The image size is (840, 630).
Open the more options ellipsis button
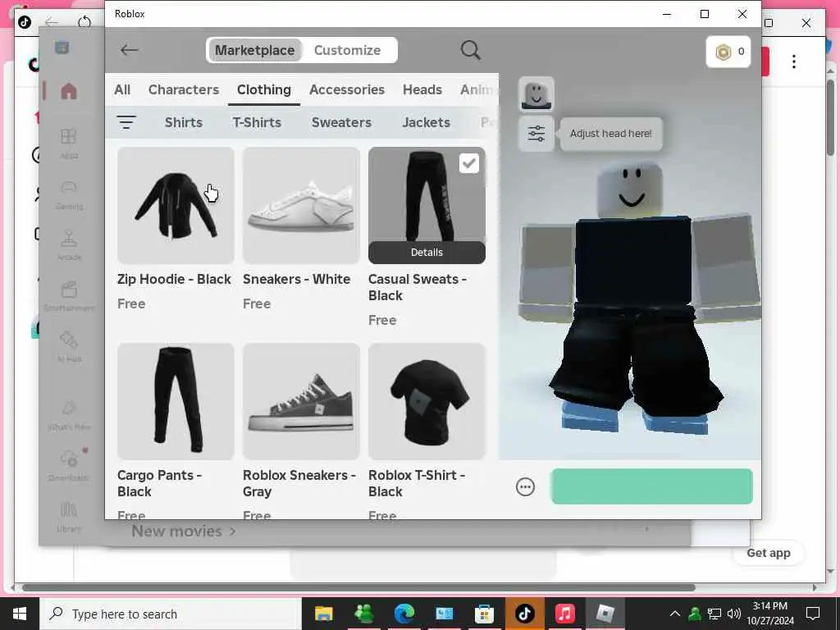[525, 487]
